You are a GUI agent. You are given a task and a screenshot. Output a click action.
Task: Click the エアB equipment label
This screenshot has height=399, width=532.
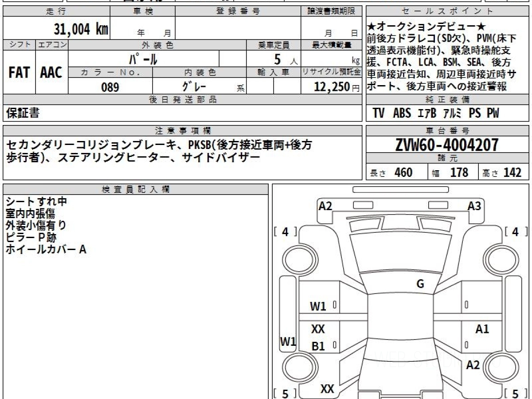[x=427, y=113]
